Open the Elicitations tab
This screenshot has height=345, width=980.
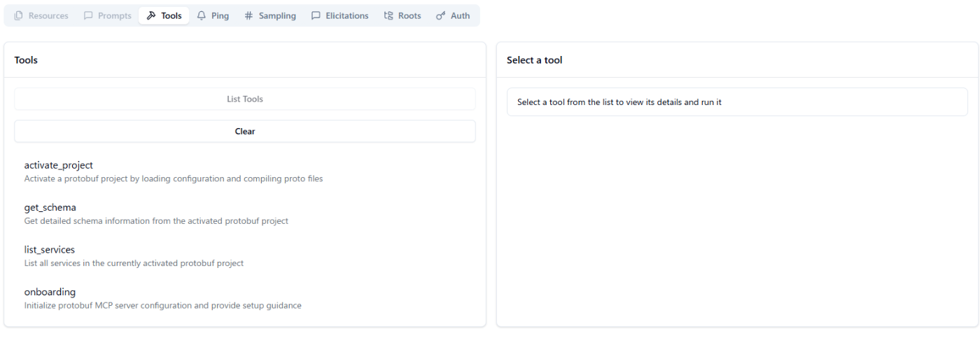[x=346, y=15]
